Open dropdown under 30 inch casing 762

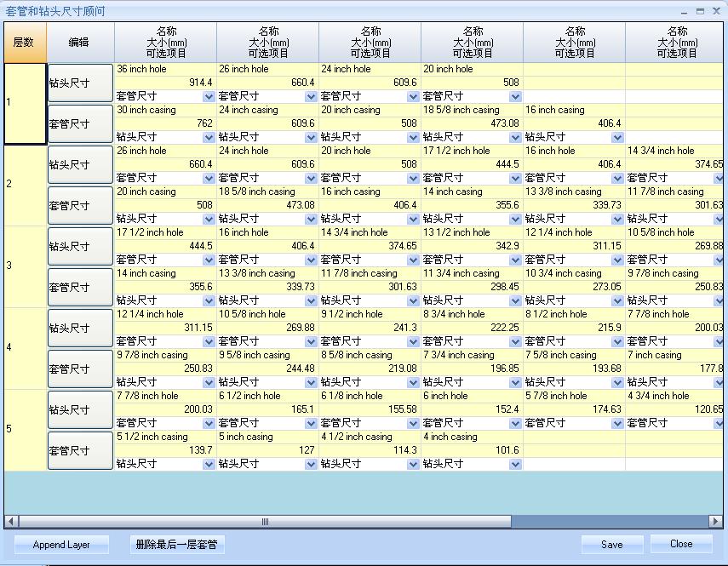click(x=209, y=137)
